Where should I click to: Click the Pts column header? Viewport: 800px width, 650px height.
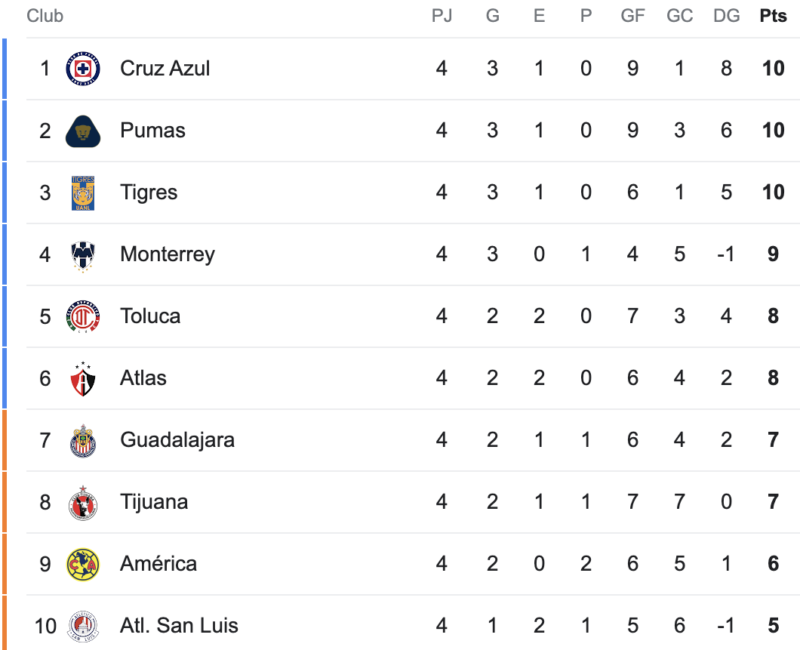[x=772, y=16]
